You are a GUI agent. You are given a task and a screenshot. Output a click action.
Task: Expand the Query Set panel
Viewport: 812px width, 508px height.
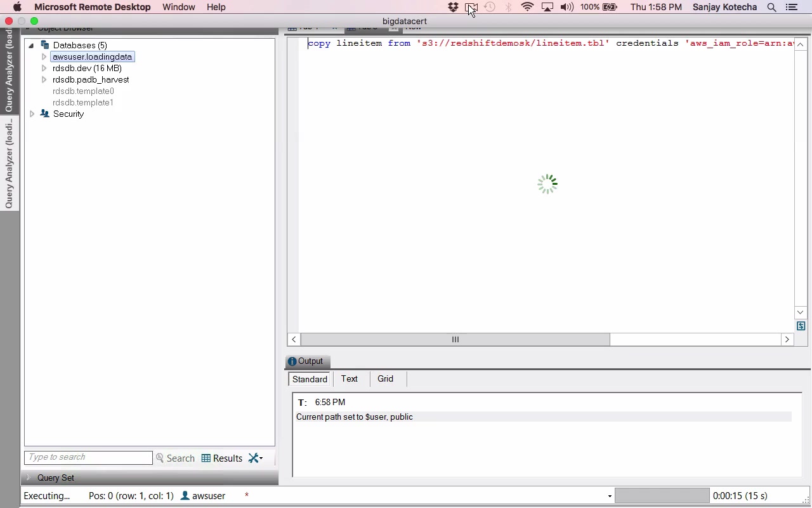[x=28, y=478]
